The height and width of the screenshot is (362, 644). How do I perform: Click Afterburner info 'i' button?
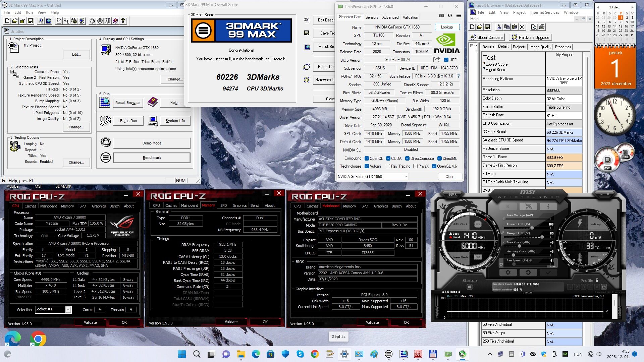tap(548, 206)
